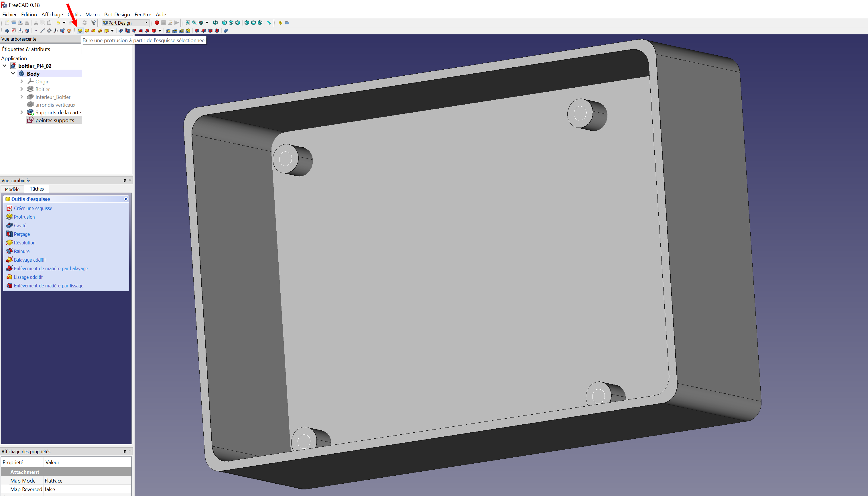Open the Macro menu
The height and width of the screenshot is (496, 868).
92,14
